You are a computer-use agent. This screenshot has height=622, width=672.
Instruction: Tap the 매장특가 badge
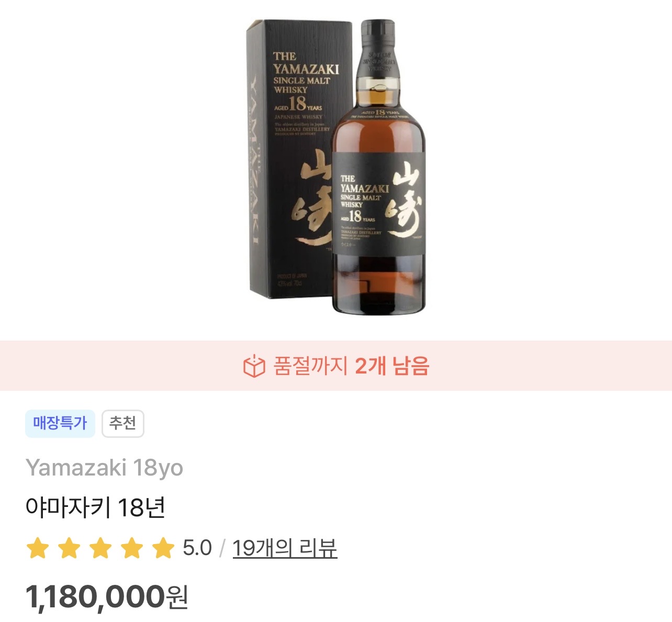pyautogui.click(x=60, y=423)
